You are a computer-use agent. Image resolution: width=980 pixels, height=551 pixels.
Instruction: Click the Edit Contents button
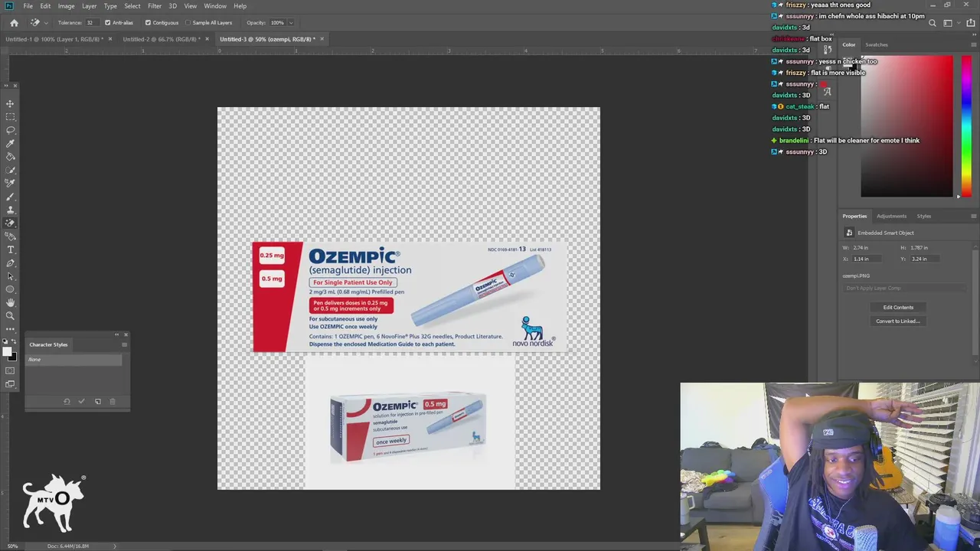pyautogui.click(x=898, y=308)
